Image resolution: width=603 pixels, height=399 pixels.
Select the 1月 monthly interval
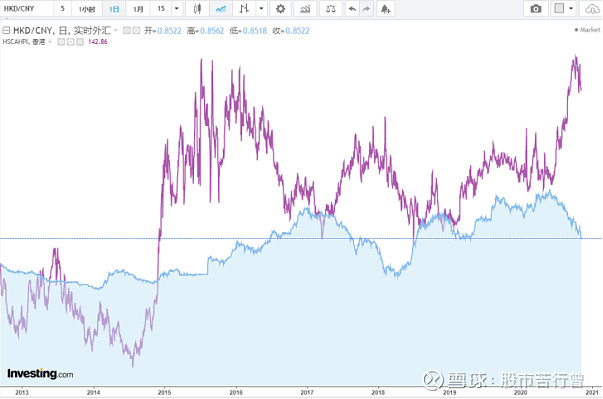(x=138, y=8)
